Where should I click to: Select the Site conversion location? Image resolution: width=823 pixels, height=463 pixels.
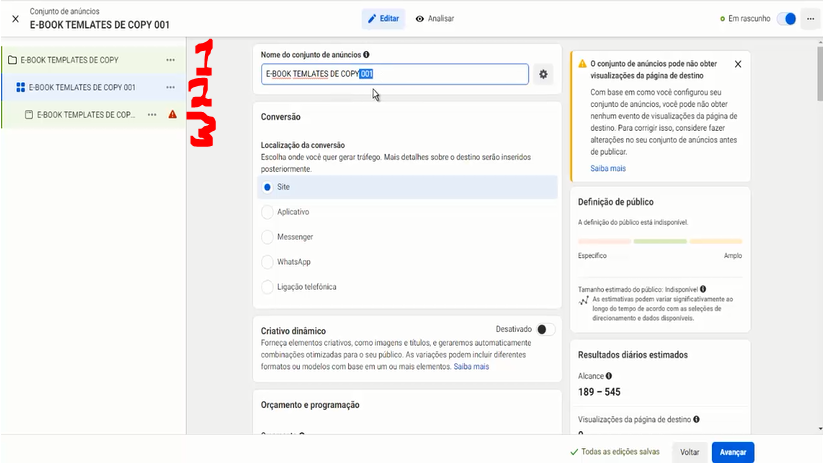pyautogui.click(x=267, y=187)
